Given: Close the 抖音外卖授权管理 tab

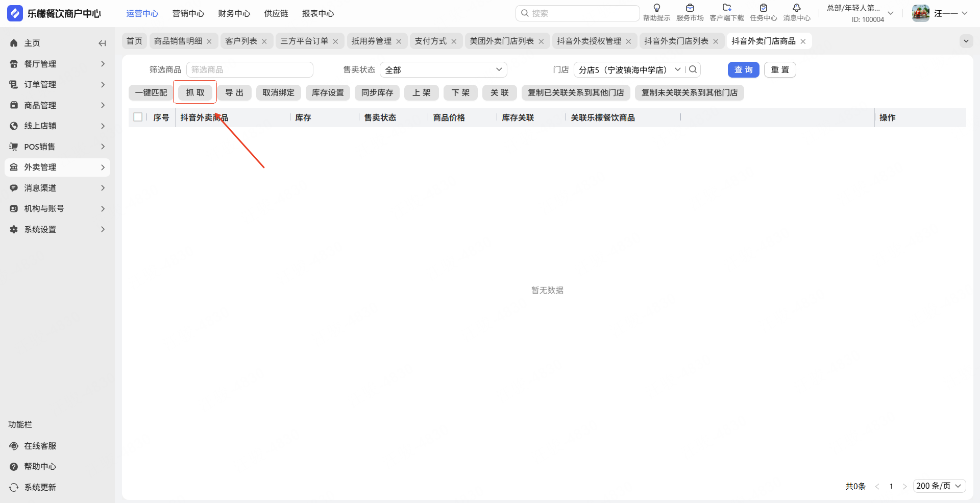Looking at the screenshot, I should [x=628, y=41].
